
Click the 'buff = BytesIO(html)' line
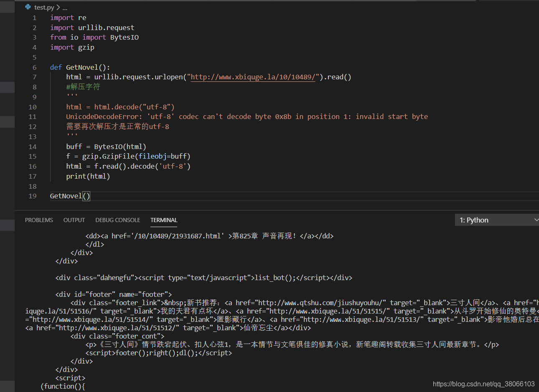pos(106,147)
